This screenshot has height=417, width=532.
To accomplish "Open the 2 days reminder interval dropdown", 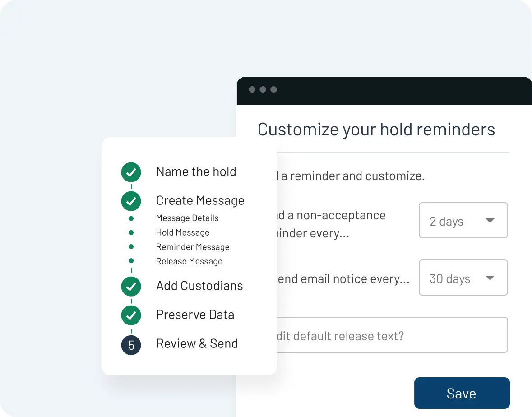I will pyautogui.click(x=463, y=220).
